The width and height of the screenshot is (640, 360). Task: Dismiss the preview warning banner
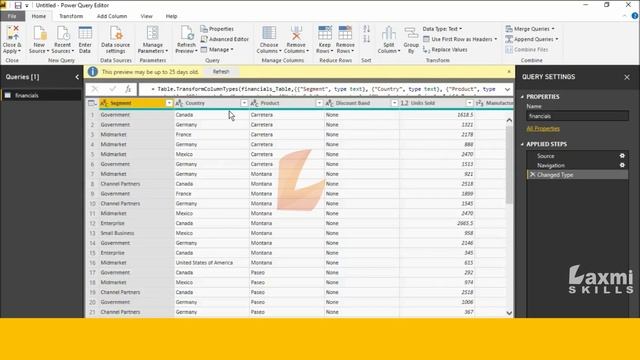(x=509, y=72)
